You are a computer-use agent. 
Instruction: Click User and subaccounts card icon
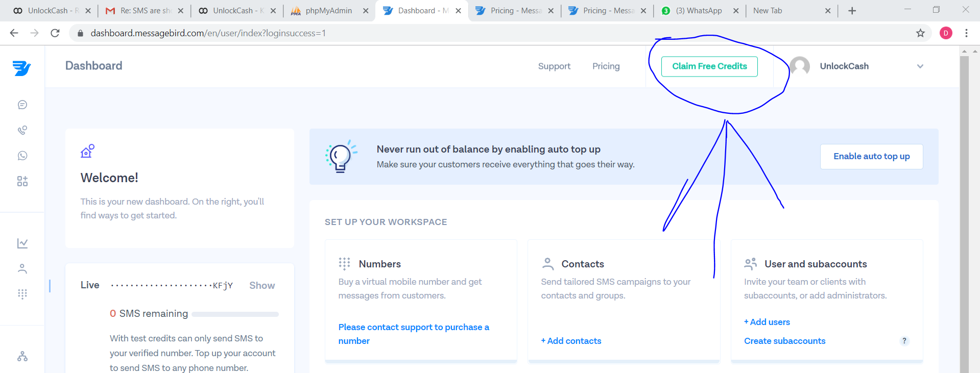click(x=751, y=264)
